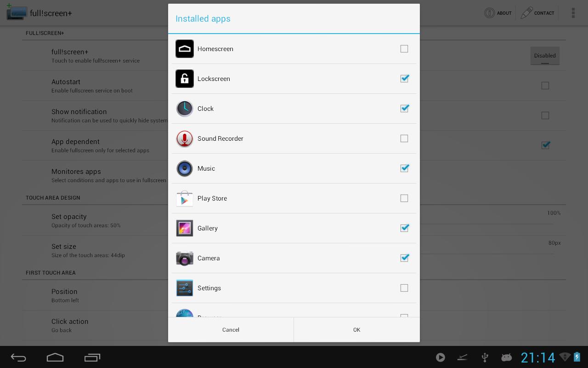Tap the Clock app icon
The height and width of the screenshot is (368, 588).
184,108
